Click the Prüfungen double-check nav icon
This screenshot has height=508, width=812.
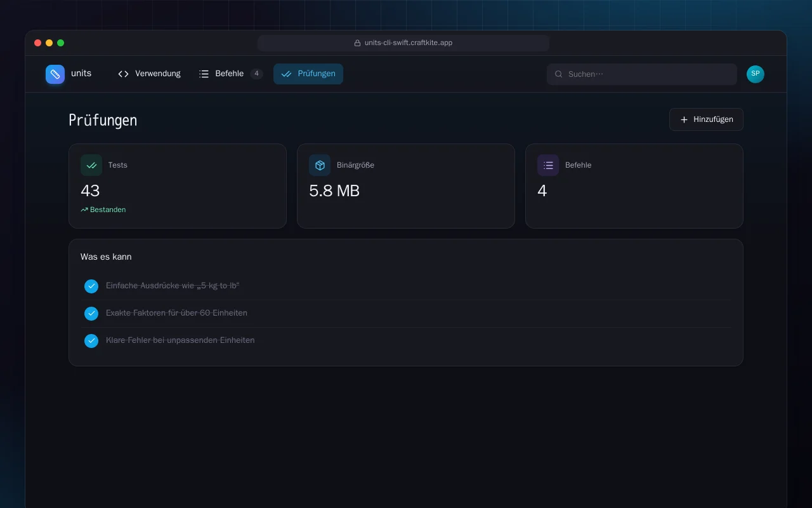[287, 74]
